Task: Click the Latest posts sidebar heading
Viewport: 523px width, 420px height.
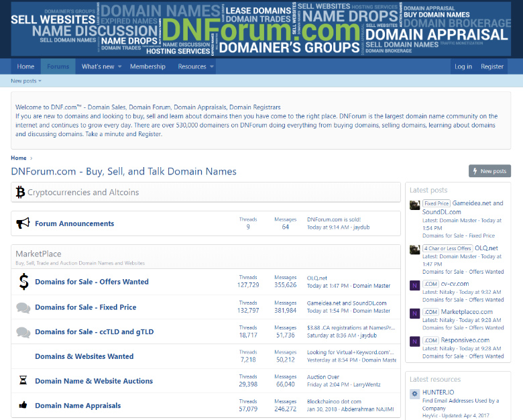Action: tap(428, 190)
